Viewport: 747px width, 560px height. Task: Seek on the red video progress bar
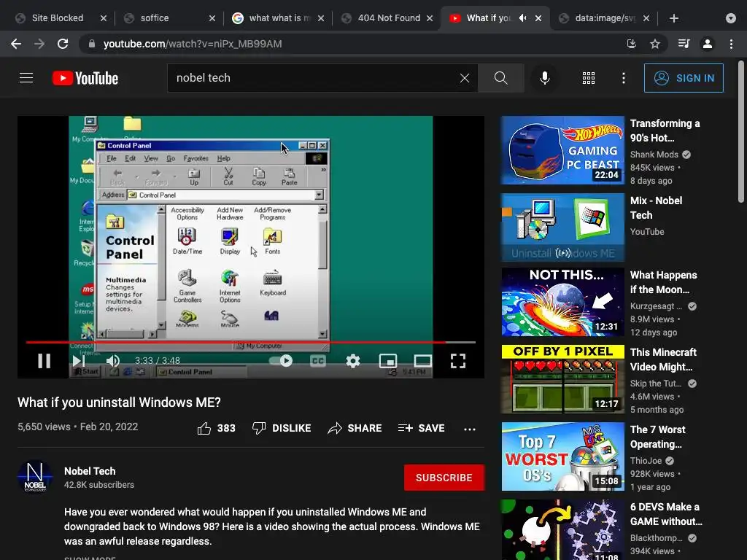[251, 342]
